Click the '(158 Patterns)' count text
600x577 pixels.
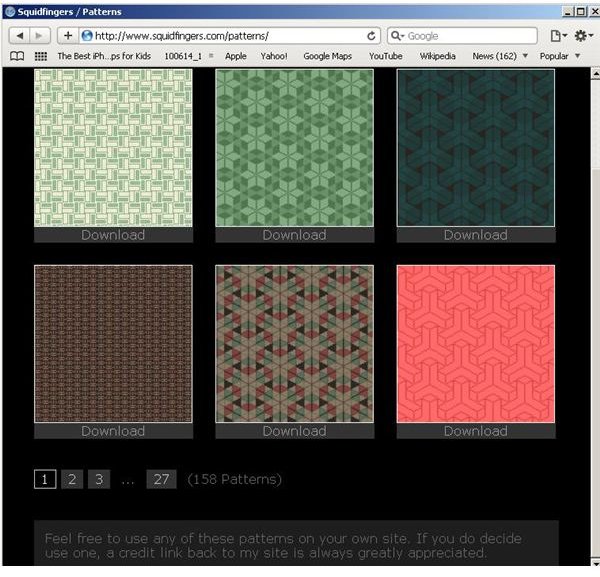[x=234, y=479]
